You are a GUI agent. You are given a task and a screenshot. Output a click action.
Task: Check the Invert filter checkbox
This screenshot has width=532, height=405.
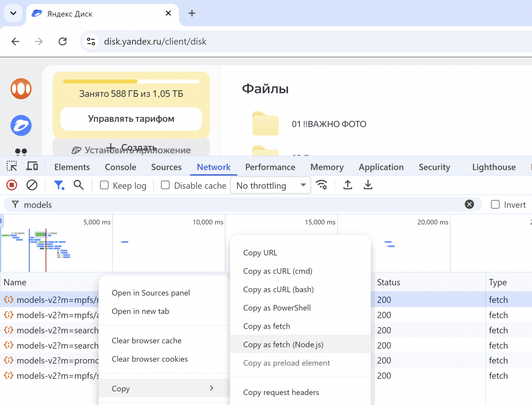point(495,204)
